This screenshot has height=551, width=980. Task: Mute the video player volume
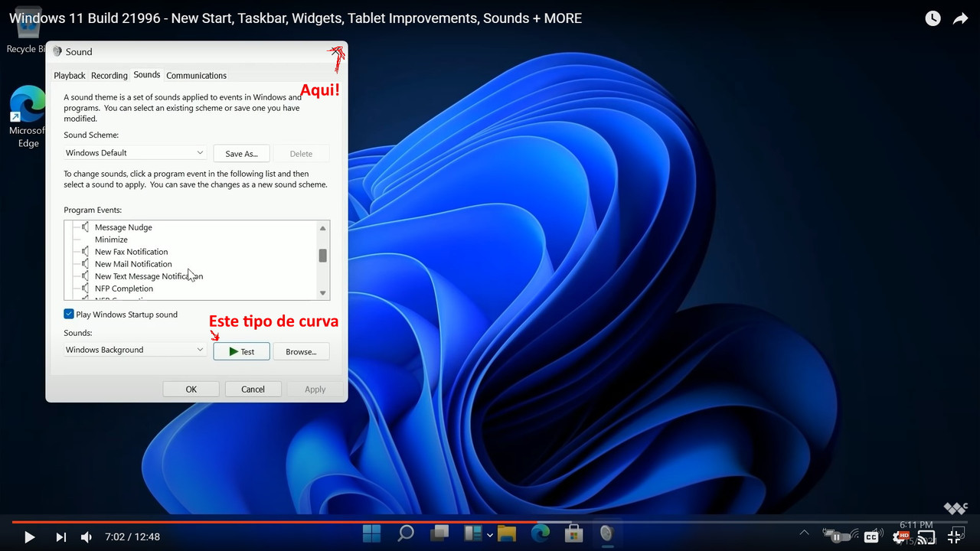pyautogui.click(x=87, y=537)
